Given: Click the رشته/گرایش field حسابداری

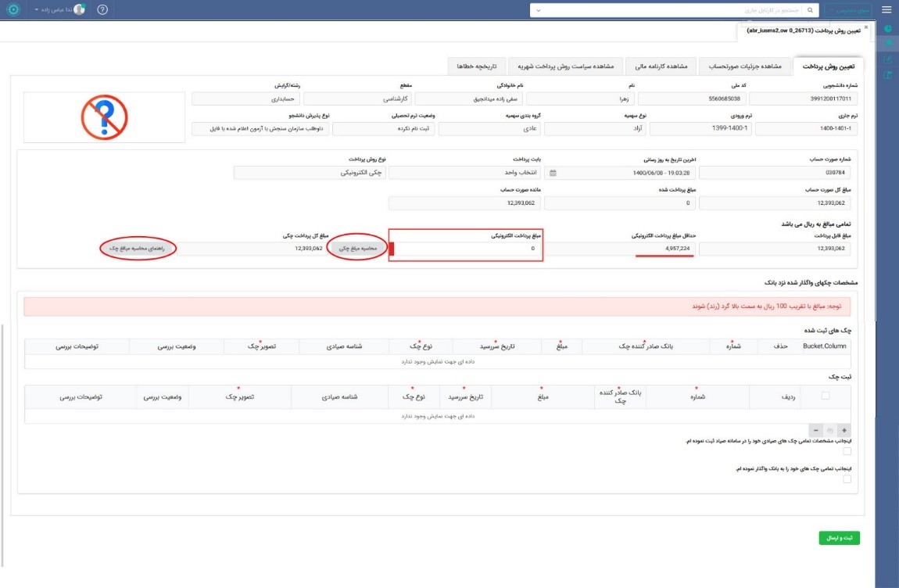Looking at the screenshot, I should pyautogui.click(x=245, y=99).
